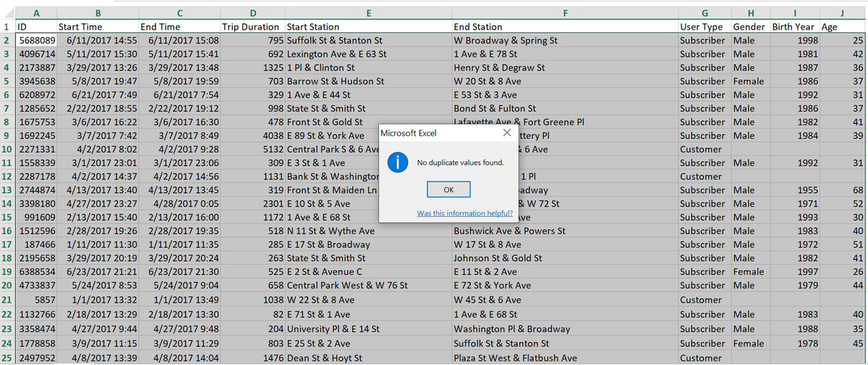Select cell 'Johnson St & Gold St'
The image size is (868, 365).
click(565, 258)
